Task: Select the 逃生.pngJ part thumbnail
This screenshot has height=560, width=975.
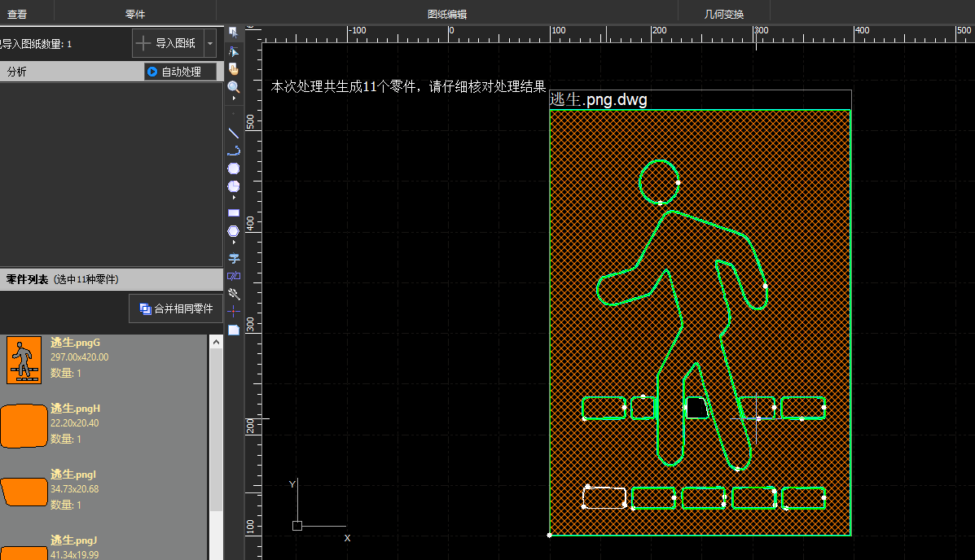Action: tap(24, 553)
